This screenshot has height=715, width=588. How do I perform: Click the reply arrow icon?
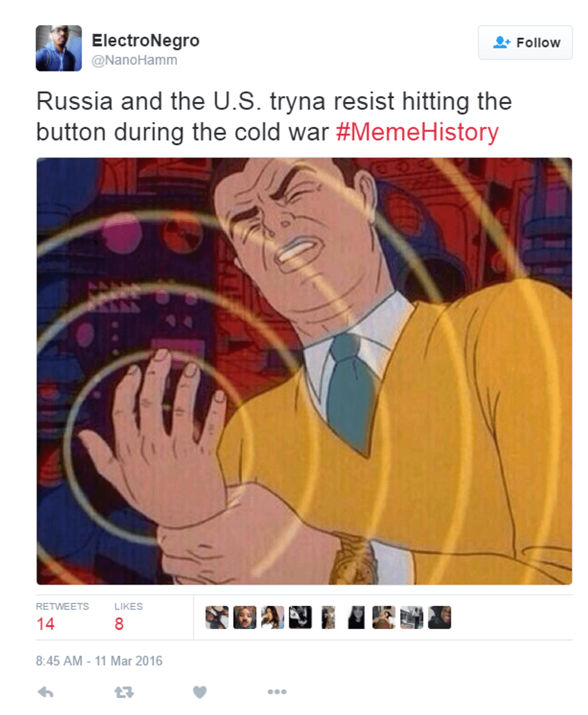coord(46,692)
